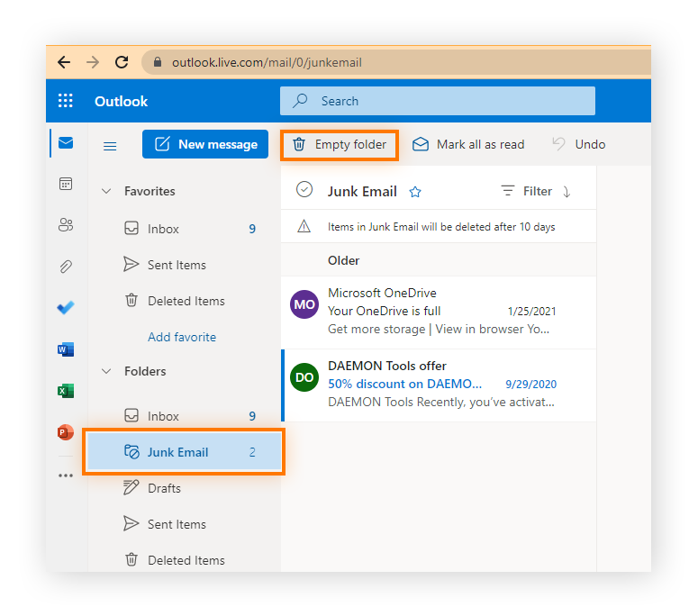Image resolution: width=698 pixels, height=616 pixels.
Task: Click the 9/29/2020 date
Action: pyautogui.click(x=530, y=385)
